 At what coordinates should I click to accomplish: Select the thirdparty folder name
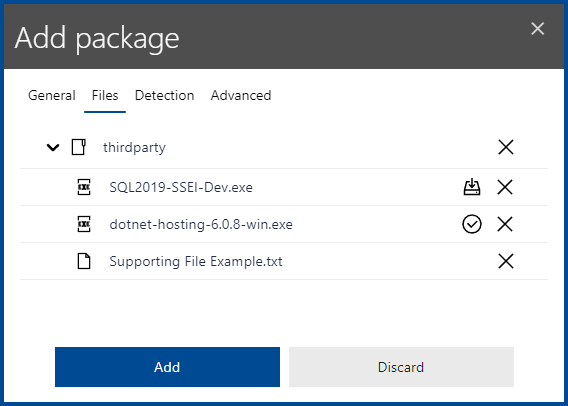point(134,147)
